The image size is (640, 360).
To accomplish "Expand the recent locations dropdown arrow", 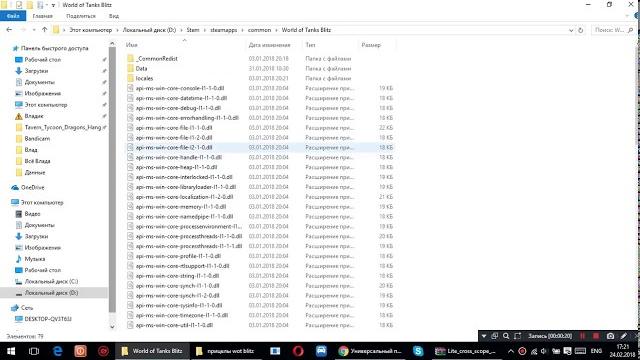I will [x=34, y=30].
